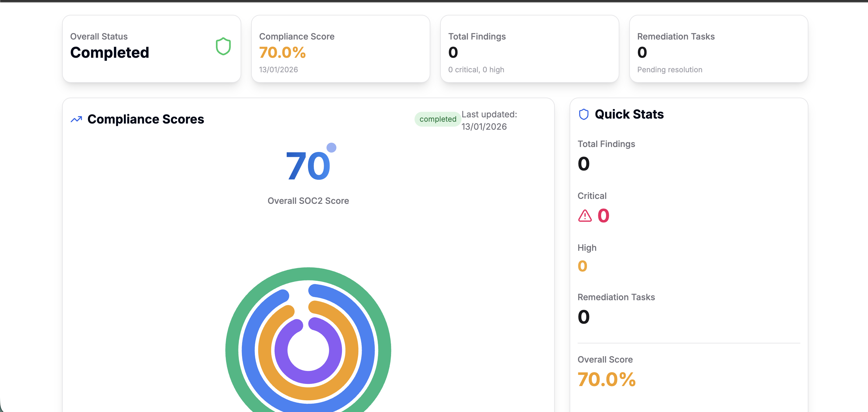Click the orange High count in Quick Stats
Screen dimensions: 868x412
click(x=582, y=266)
